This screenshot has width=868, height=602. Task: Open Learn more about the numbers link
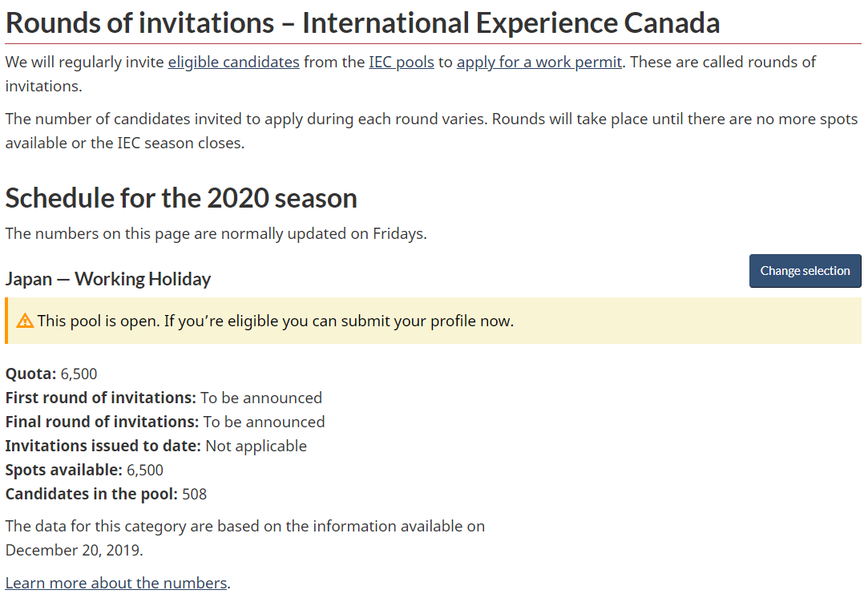(116, 583)
